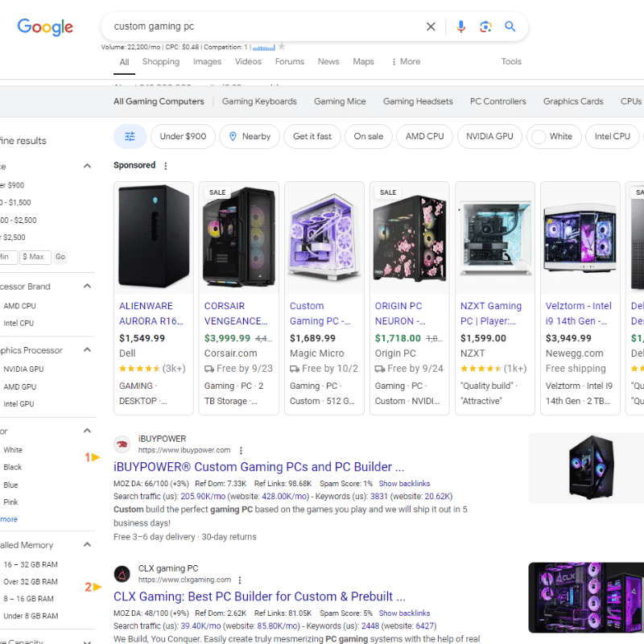Filter by Intel CPU in sidebar
This screenshot has width=644, height=644.
pyautogui.click(x=19, y=324)
